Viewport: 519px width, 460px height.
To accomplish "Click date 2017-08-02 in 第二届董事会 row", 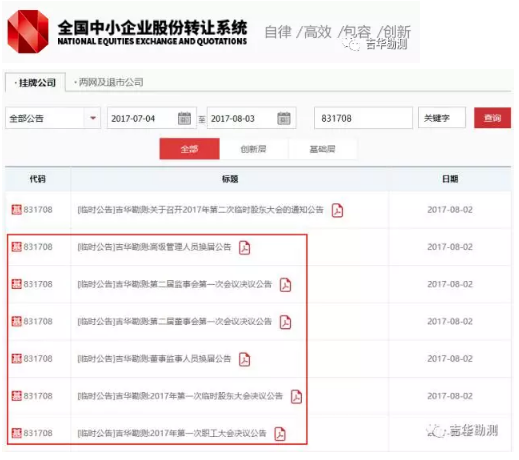I will (x=450, y=322).
